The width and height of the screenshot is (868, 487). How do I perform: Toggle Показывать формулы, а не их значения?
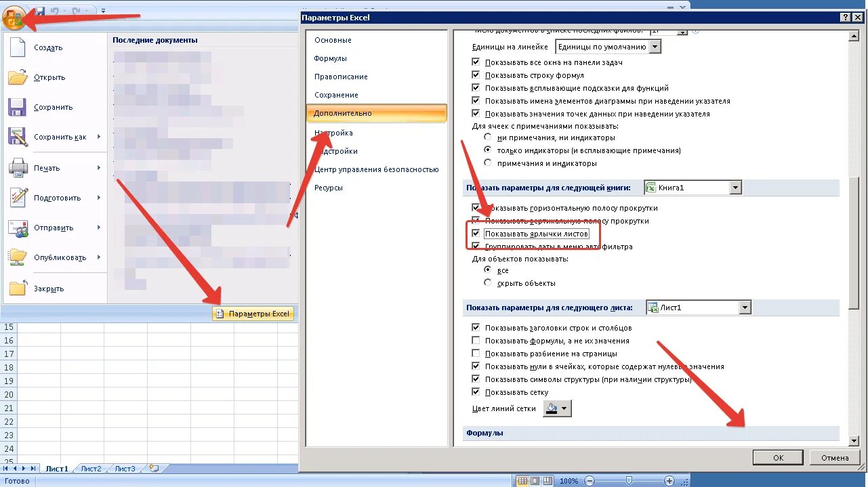[476, 341]
